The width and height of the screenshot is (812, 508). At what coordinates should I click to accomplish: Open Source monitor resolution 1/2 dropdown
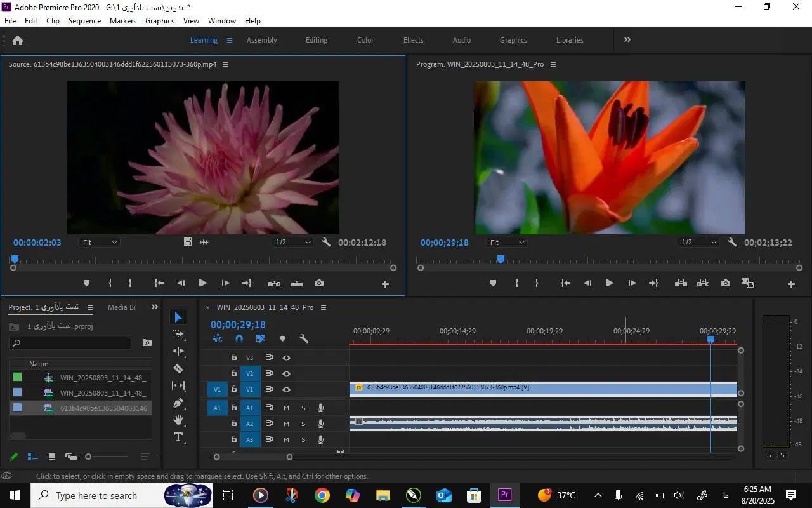[x=293, y=243]
